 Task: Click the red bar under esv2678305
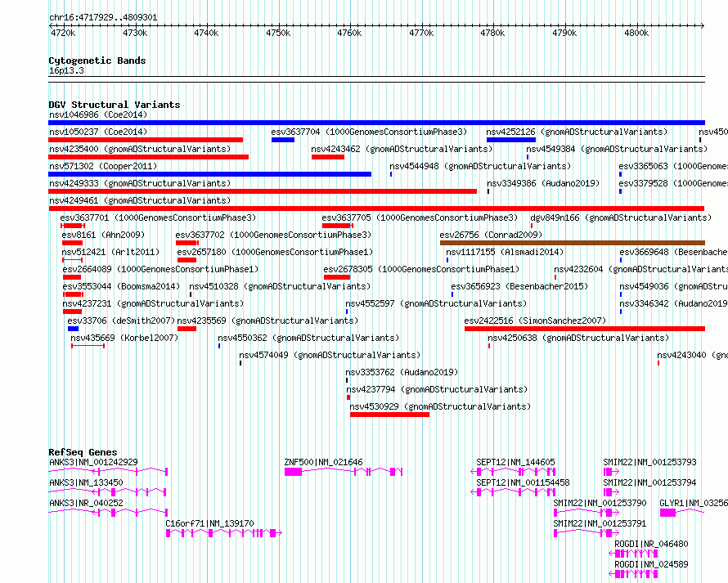[x=337, y=277]
